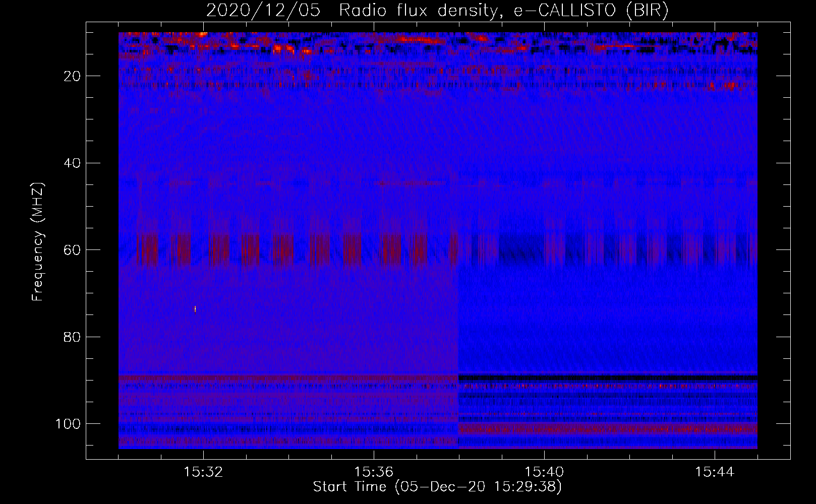Click the frequency tick label '60'
816x504 pixels.
tap(73, 250)
